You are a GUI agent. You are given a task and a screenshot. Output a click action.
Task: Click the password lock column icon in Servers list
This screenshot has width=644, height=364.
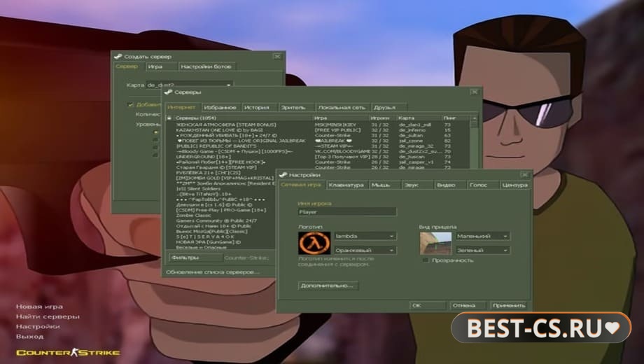pos(169,118)
